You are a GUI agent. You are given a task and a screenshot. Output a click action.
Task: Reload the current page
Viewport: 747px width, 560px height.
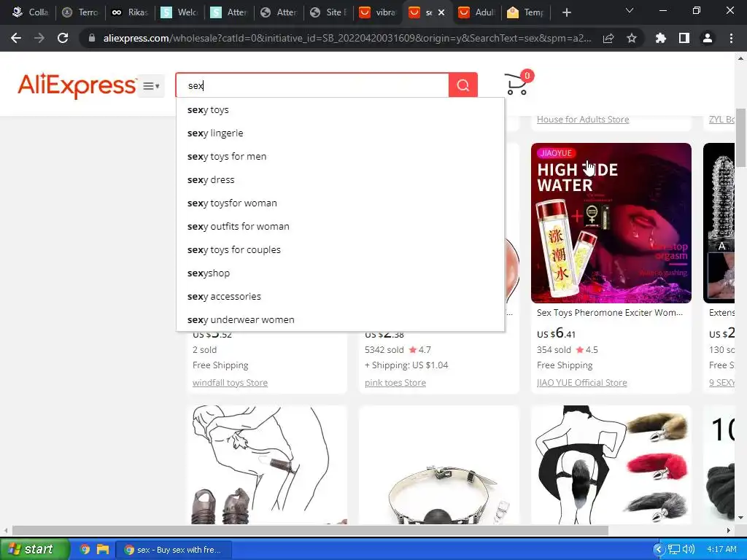coord(63,38)
